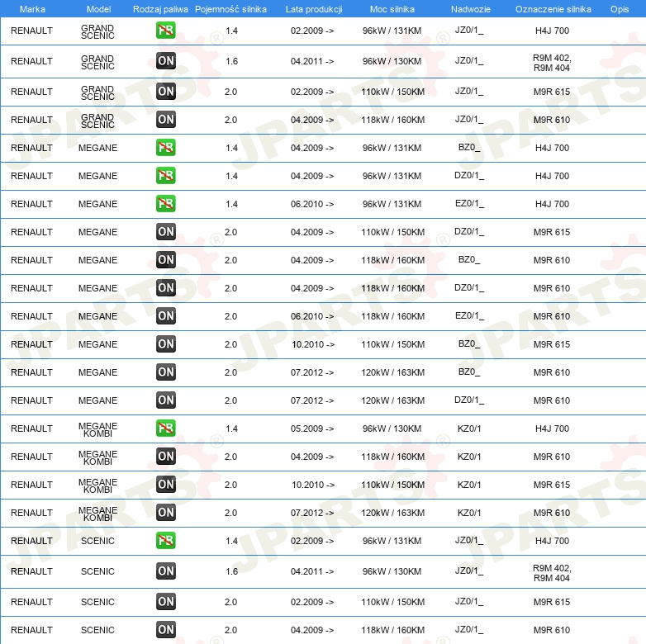Select the Oznaczenie silnika column header
The image size is (646, 644).
pyautogui.click(x=553, y=8)
